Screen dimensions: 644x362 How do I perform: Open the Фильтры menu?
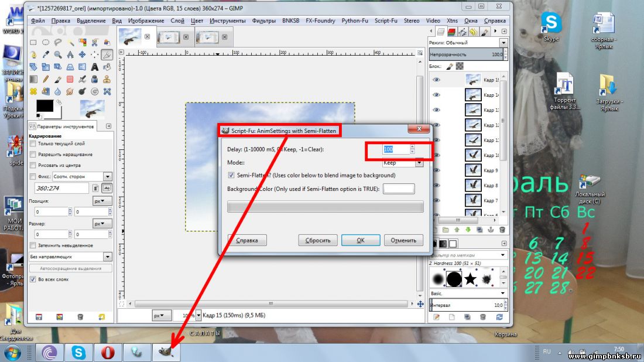pyautogui.click(x=263, y=21)
